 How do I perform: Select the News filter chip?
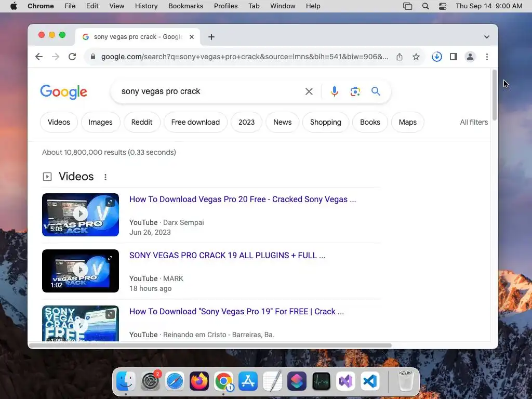(x=282, y=122)
